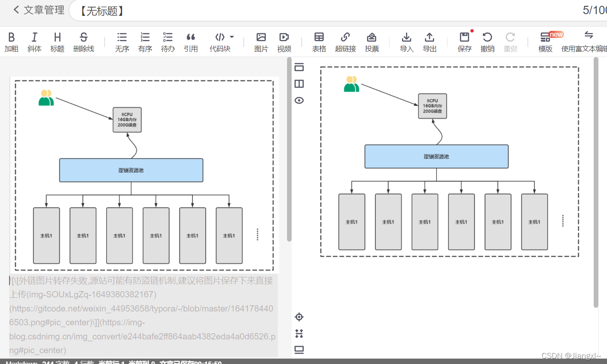This screenshot has width=607, height=364.
Task: Apply bold formatting with 加粗
Action: tap(12, 42)
